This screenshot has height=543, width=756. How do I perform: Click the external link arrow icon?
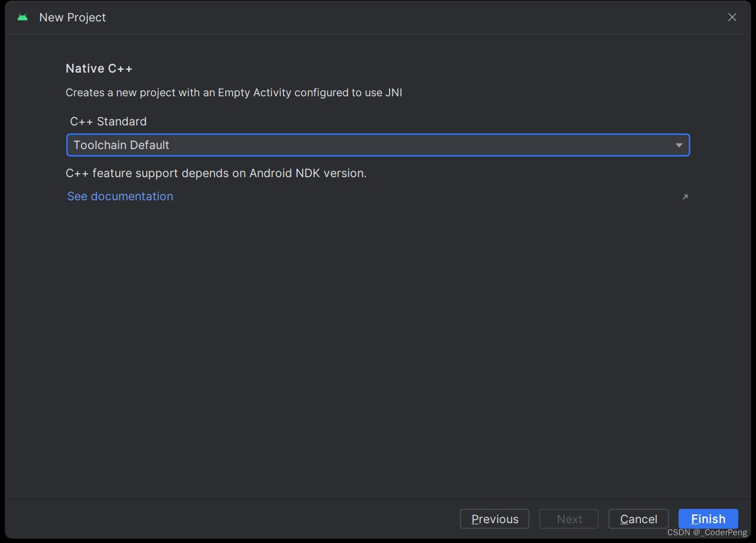click(685, 197)
